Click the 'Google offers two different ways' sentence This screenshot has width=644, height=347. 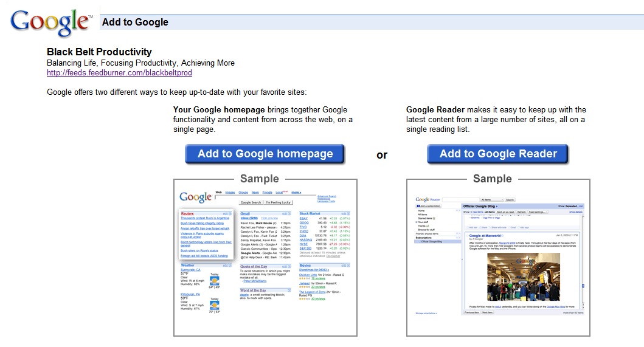coord(176,92)
